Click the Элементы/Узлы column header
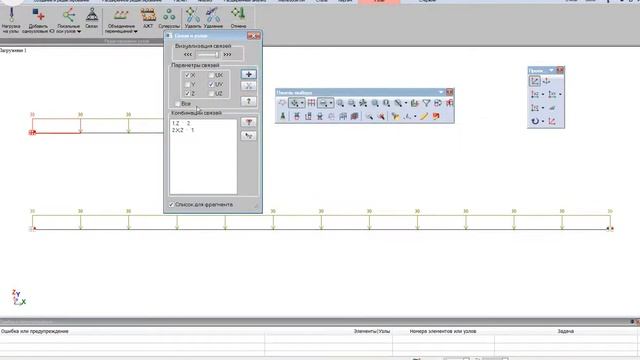 point(372,331)
